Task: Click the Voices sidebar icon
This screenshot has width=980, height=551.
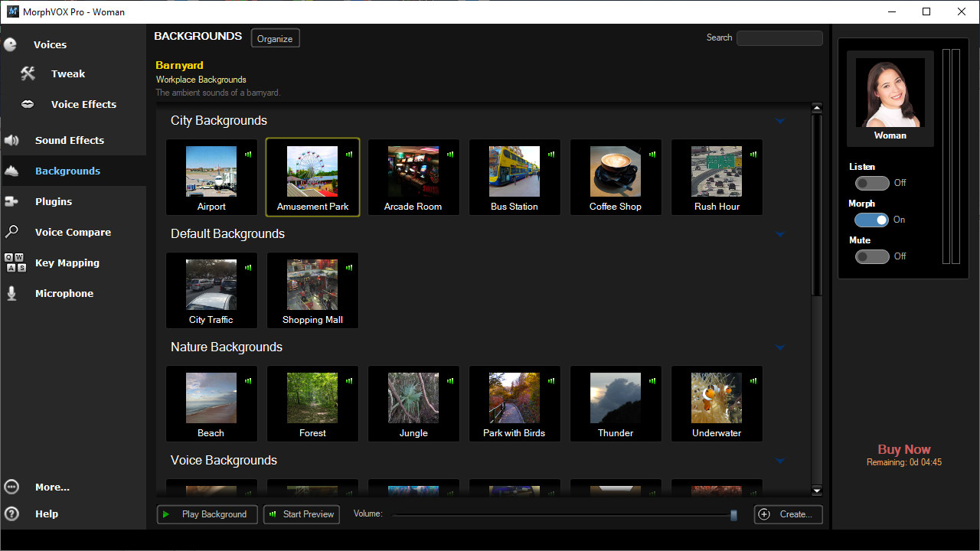Action: coord(11,44)
